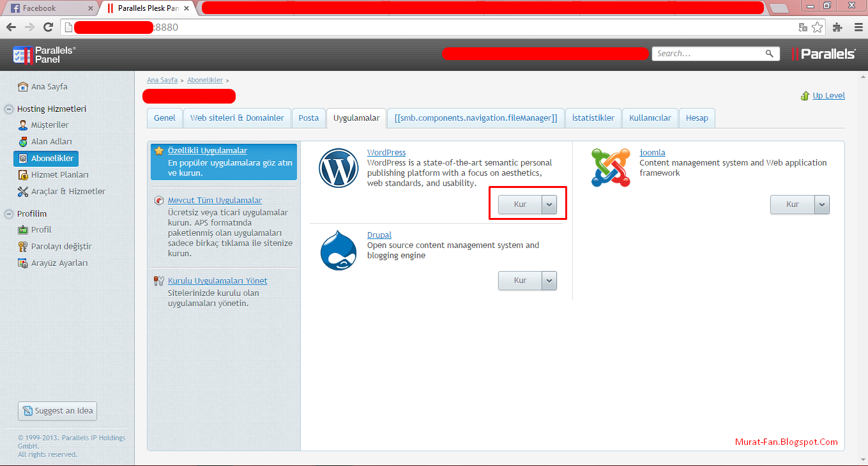Click the icon beside Mevcut Tüm Uygulamalar

coord(159,201)
